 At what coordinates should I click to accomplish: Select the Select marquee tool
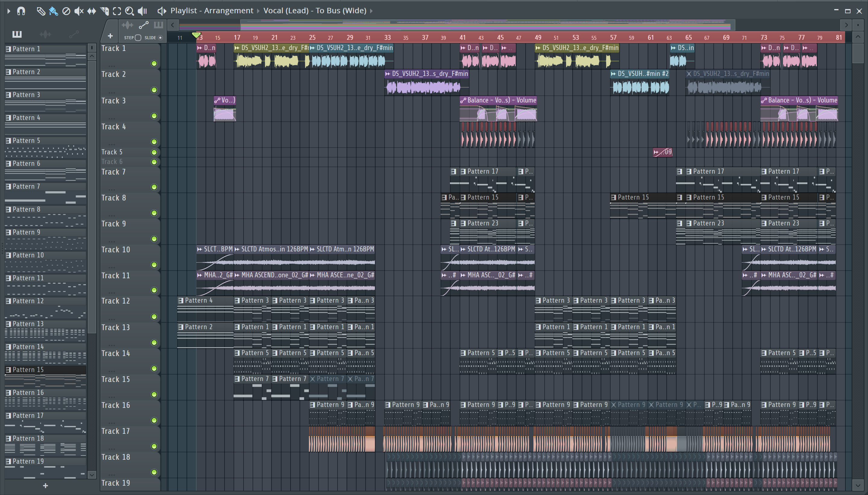[117, 11]
